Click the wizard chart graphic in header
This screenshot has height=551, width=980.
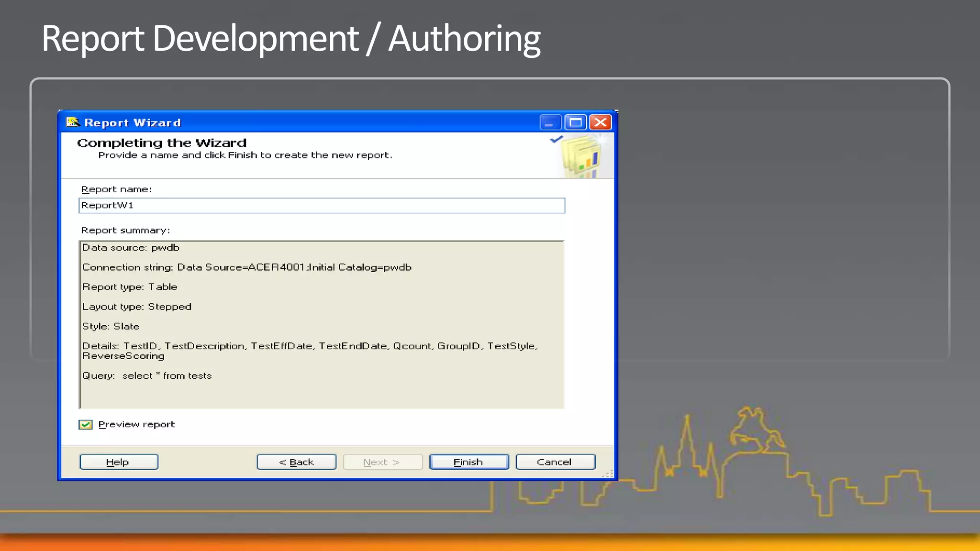583,156
